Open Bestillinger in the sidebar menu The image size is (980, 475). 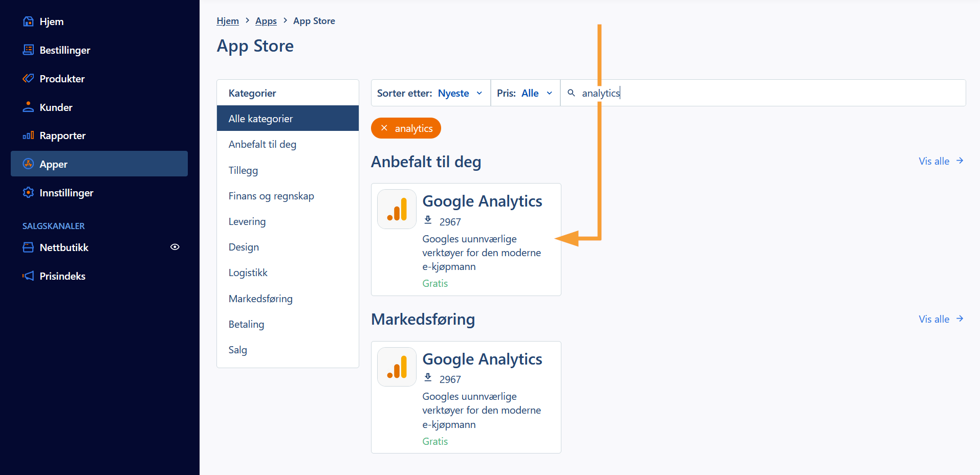point(99,50)
